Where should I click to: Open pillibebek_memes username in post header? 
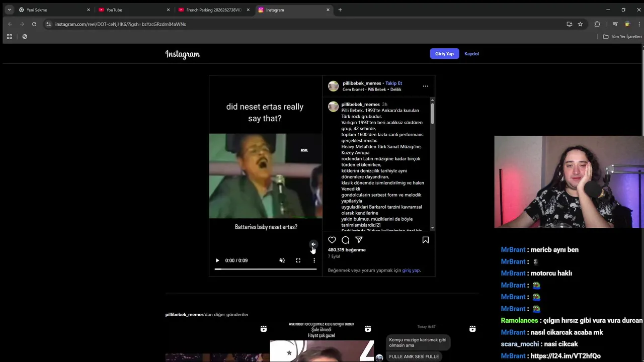pyautogui.click(x=362, y=83)
